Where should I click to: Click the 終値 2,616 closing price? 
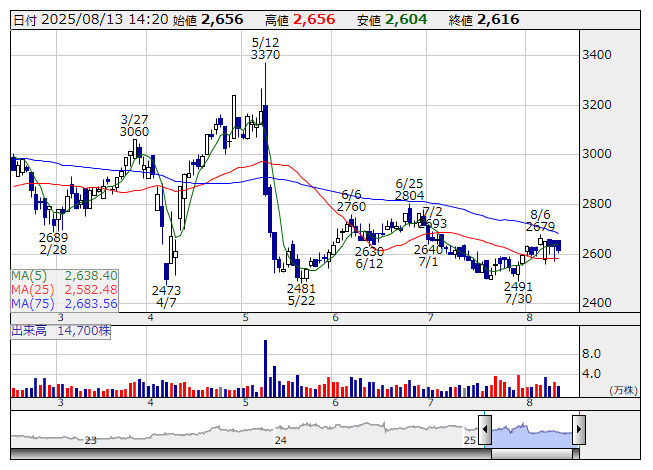pyautogui.click(x=484, y=20)
